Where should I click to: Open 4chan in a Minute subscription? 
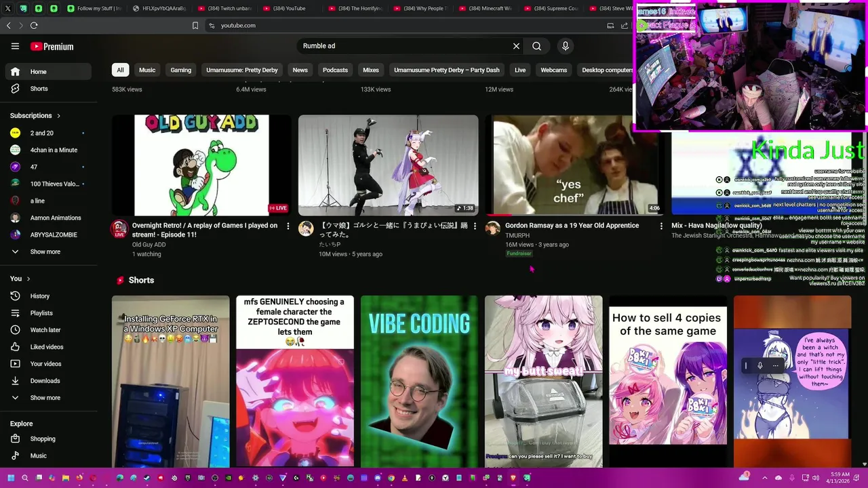pyautogui.click(x=48, y=150)
